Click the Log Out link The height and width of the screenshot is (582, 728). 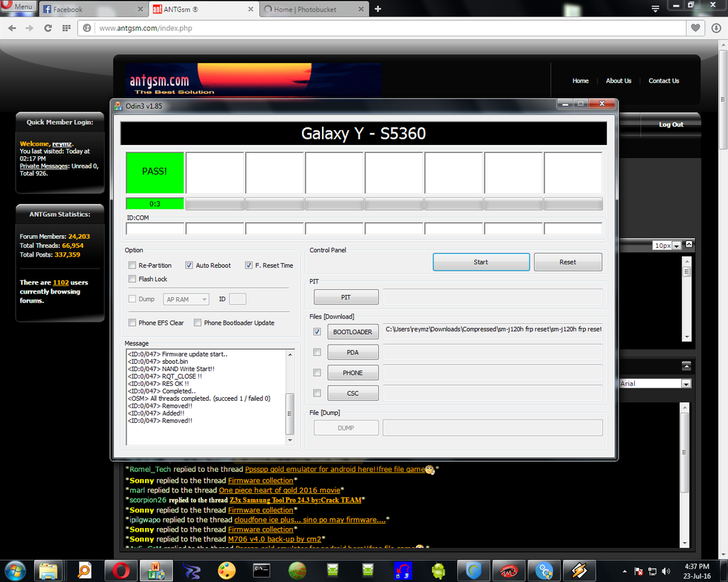pos(671,124)
